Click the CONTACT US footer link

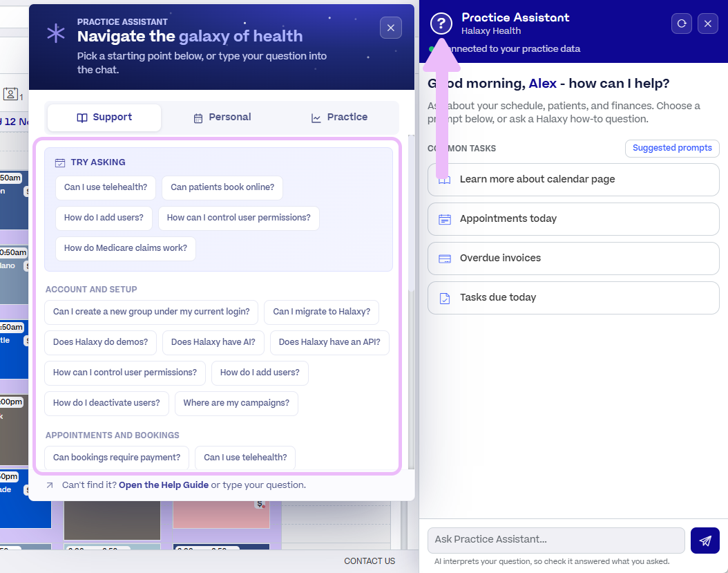[370, 561]
